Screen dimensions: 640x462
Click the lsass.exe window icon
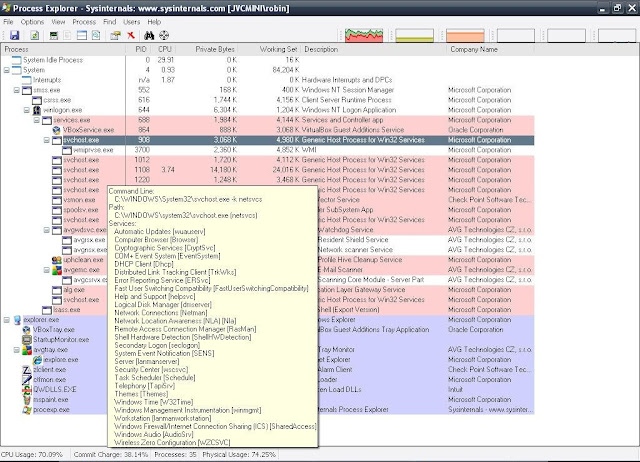click(x=47, y=310)
